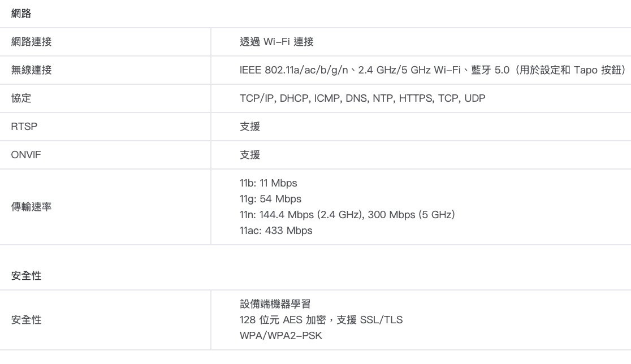Click the 支援 value in the ONVIF row
This screenshot has width=631, height=364.
coord(250,155)
